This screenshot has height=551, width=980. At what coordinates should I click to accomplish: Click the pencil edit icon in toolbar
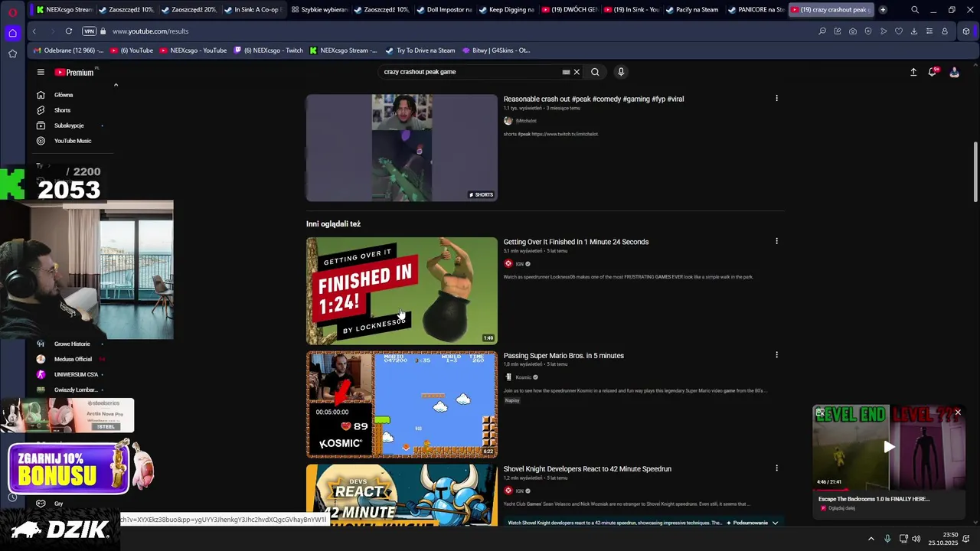[x=838, y=31]
